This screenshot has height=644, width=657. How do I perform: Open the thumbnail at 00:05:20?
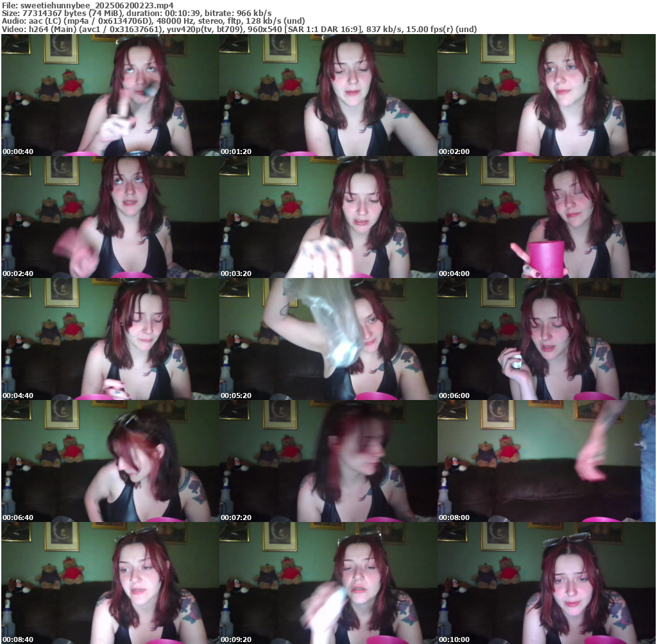point(328,339)
